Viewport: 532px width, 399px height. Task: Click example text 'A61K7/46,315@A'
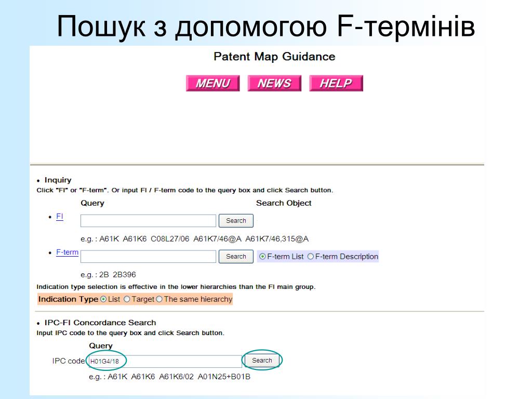pos(277,239)
